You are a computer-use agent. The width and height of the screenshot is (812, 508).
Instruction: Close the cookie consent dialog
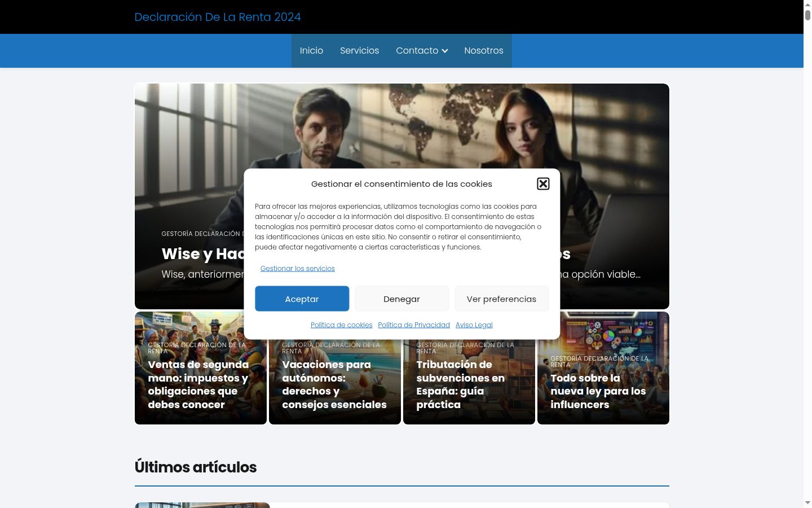click(x=543, y=184)
